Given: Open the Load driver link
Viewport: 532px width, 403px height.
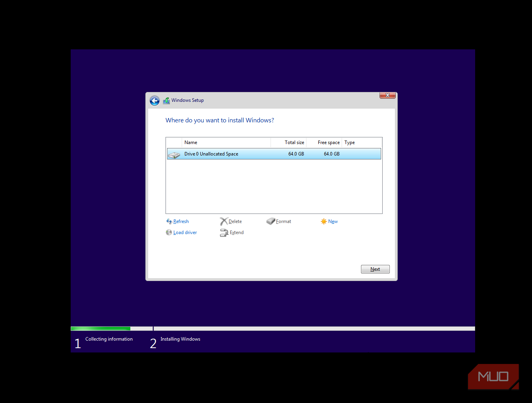Looking at the screenshot, I should (x=185, y=232).
